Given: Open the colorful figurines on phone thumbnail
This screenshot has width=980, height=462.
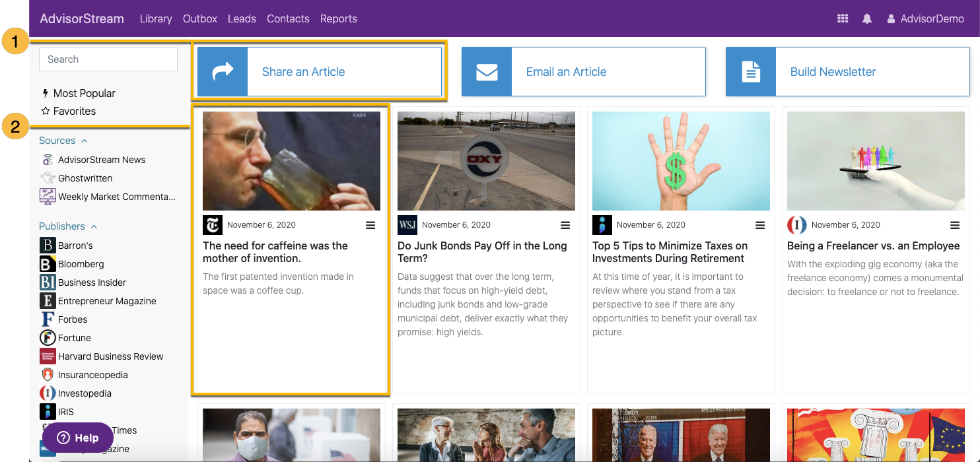Looking at the screenshot, I should (876, 161).
